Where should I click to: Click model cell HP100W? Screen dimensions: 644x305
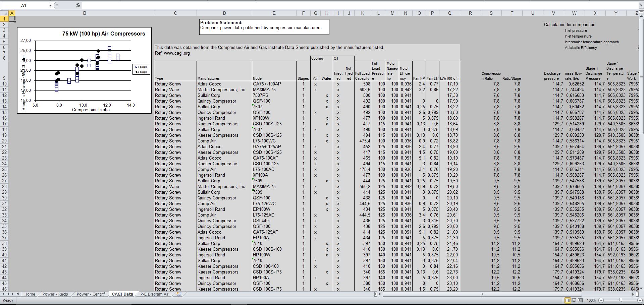point(274,255)
